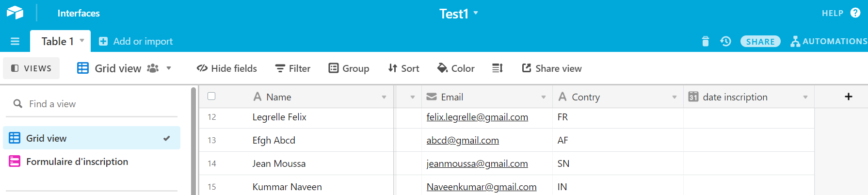
Task: Expand the Grid view options caret
Action: (169, 68)
